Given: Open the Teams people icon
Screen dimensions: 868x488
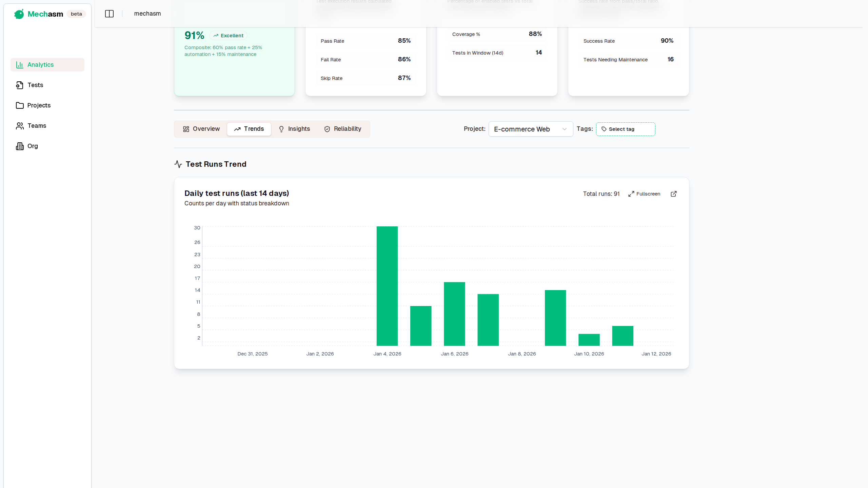Looking at the screenshot, I should [x=20, y=126].
